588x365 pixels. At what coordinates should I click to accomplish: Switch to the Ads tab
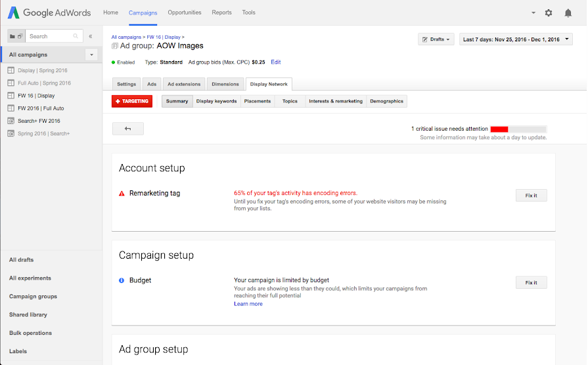click(152, 84)
